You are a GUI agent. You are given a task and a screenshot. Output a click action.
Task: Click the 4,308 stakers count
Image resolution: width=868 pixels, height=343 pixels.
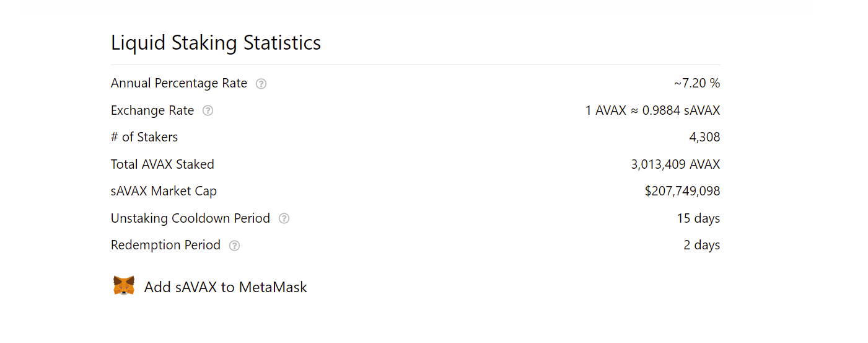(x=704, y=137)
